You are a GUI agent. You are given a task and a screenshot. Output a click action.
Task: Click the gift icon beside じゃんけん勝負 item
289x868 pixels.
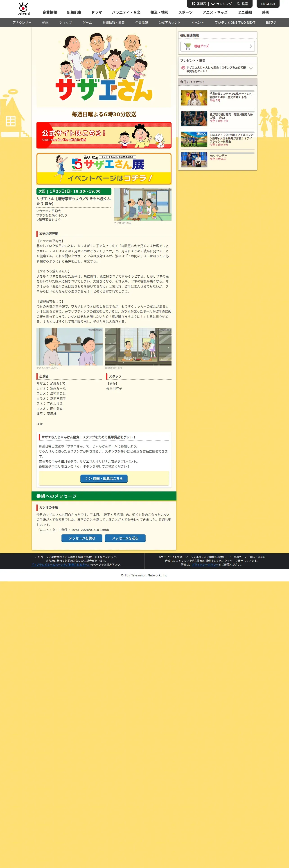[x=183, y=68]
